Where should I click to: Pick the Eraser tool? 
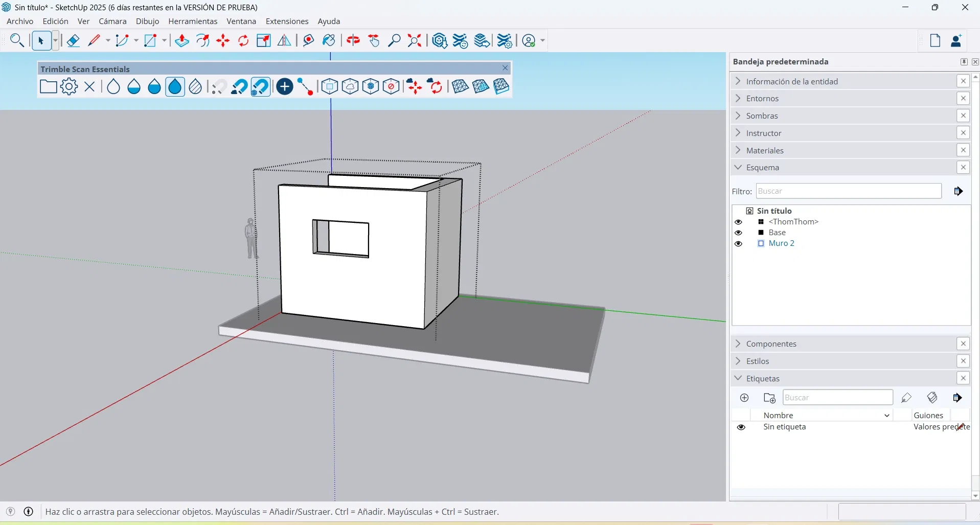[73, 40]
